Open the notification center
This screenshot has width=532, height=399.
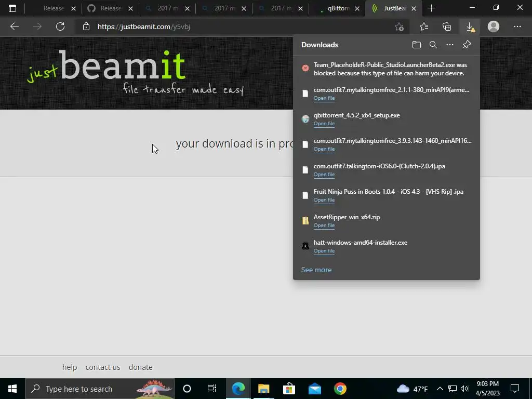point(515,389)
